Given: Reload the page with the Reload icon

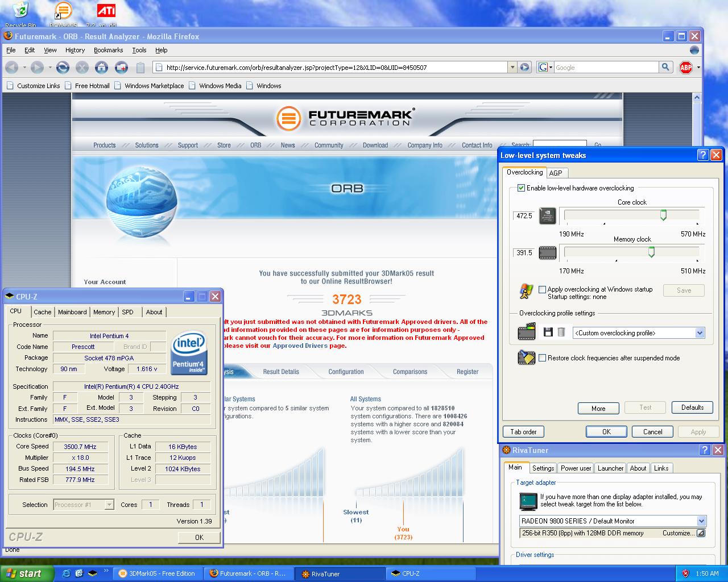Looking at the screenshot, I should point(63,68).
